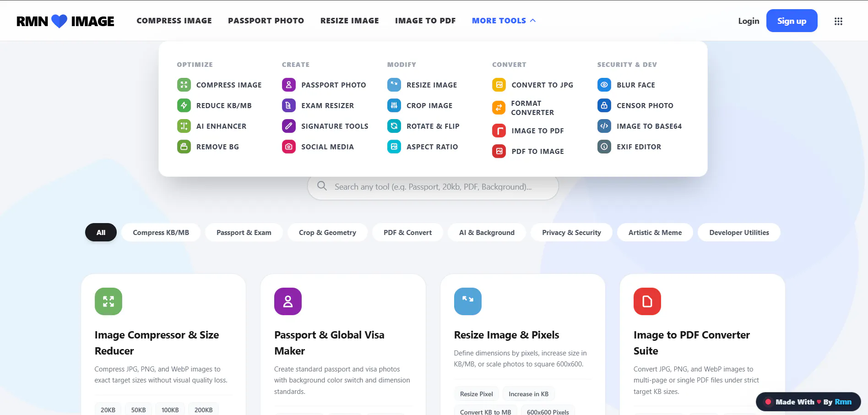Open Image to PDF in top navigation

point(425,21)
